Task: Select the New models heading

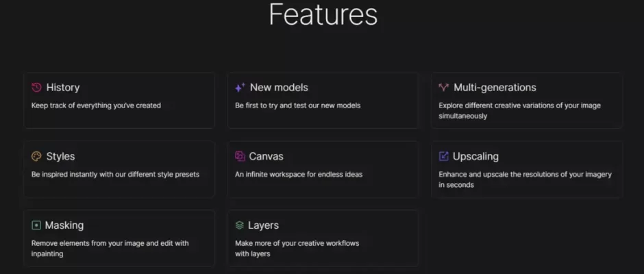Action: pyautogui.click(x=279, y=88)
